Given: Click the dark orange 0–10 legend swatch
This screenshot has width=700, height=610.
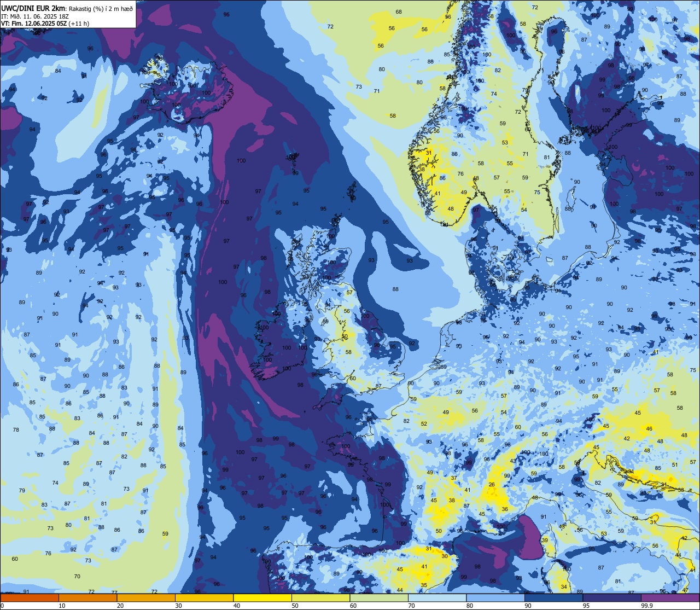Looking at the screenshot, I should [x=30, y=598].
